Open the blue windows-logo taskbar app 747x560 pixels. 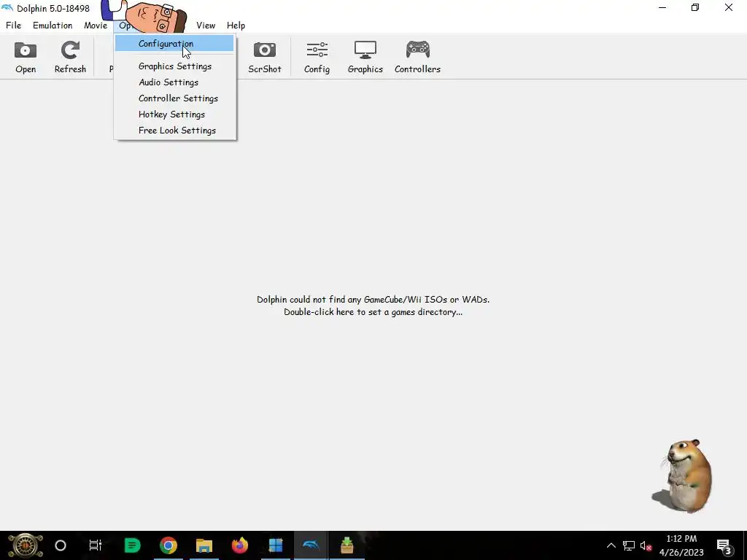click(x=275, y=545)
